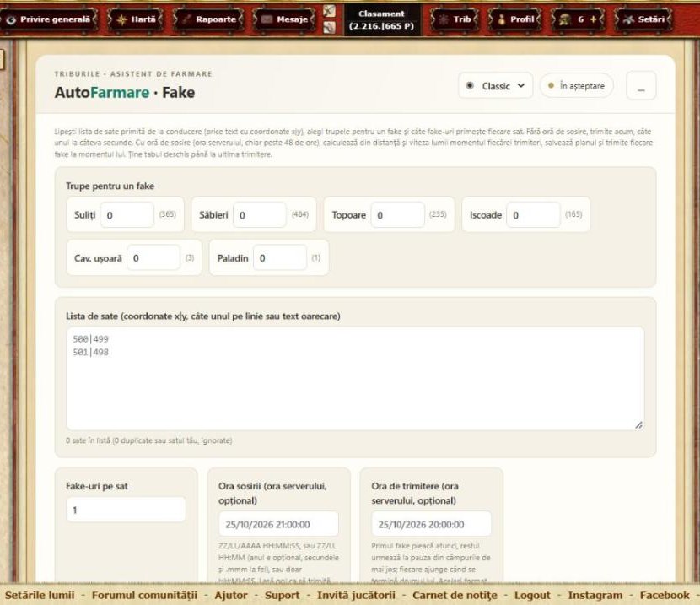Screen dimensions: 700x605
Task: Open the Clasament ranking
Action: (x=382, y=20)
